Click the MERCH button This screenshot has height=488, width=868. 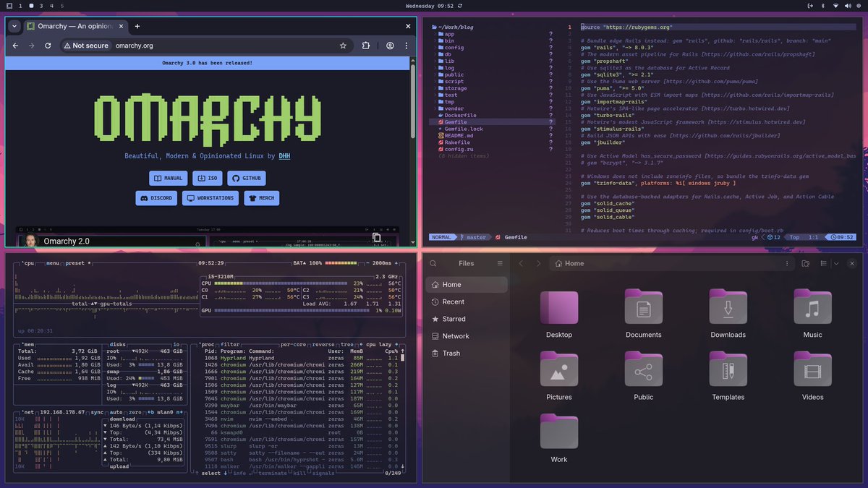point(261,198)
